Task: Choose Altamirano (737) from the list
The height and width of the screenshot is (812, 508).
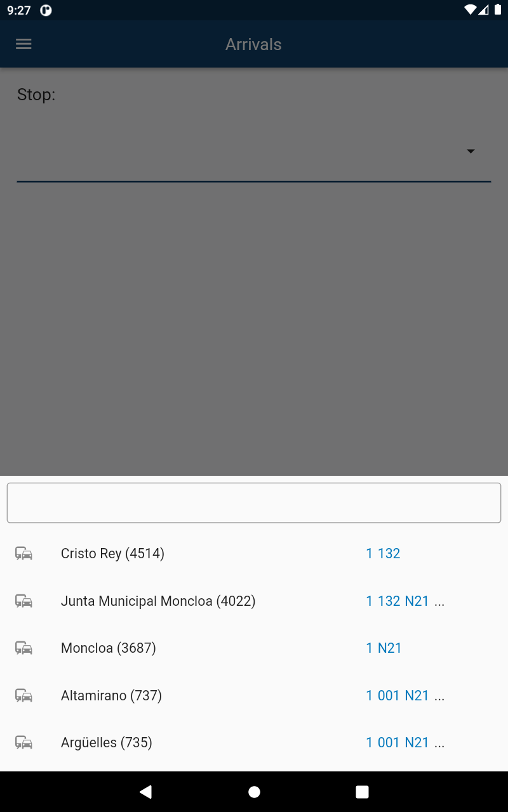Action: [111, 696]
